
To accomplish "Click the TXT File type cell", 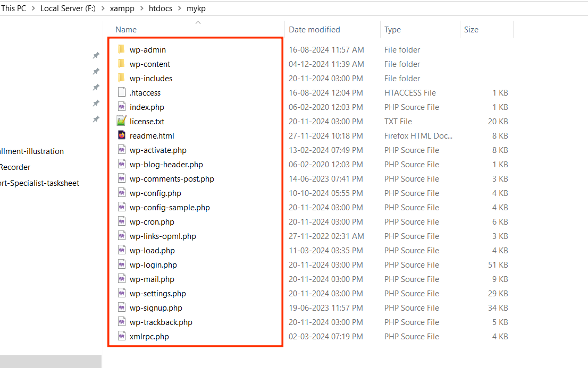I will pyautogui.click(x=398, y=122).
